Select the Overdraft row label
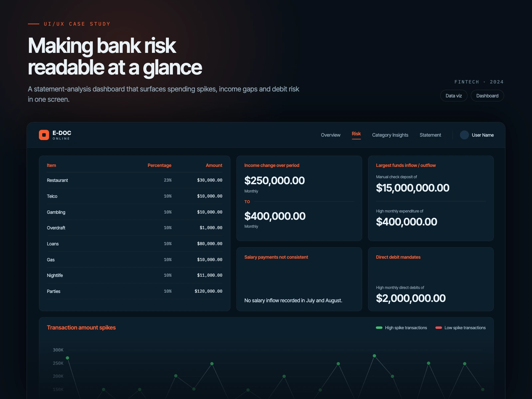 pos(56,228)
